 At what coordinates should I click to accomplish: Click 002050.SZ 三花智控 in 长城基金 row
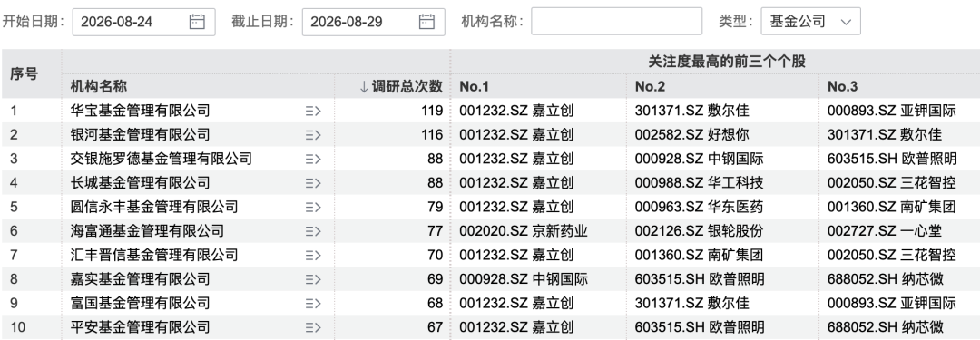point(892,183)
